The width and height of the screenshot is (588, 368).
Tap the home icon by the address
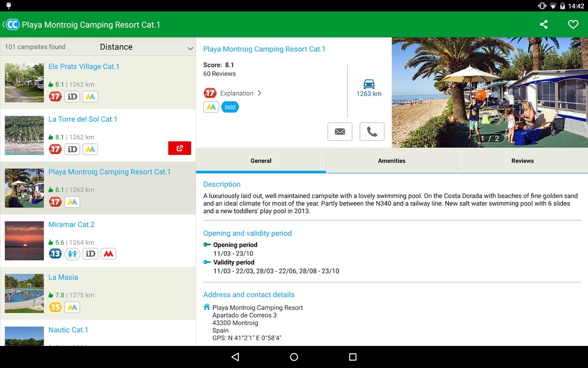coord(207,307)
